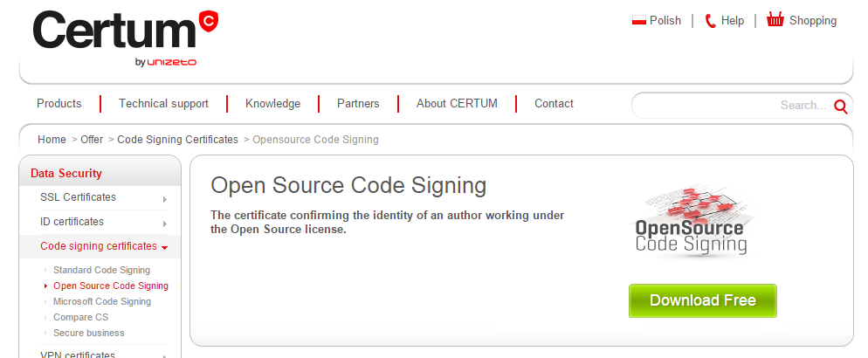Viewport: 868px width, 358px height.
Task: Select Microsoft Code Signing sidebar link
Action: coord(101,302)
